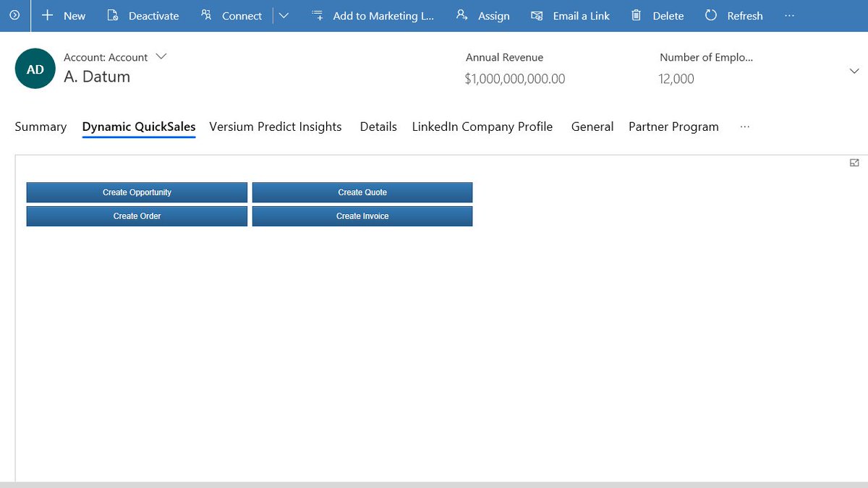This screenshot has height=488, width=868.
Task: Click the Number of Employees value 12,000
Action: tap(676, 79)
